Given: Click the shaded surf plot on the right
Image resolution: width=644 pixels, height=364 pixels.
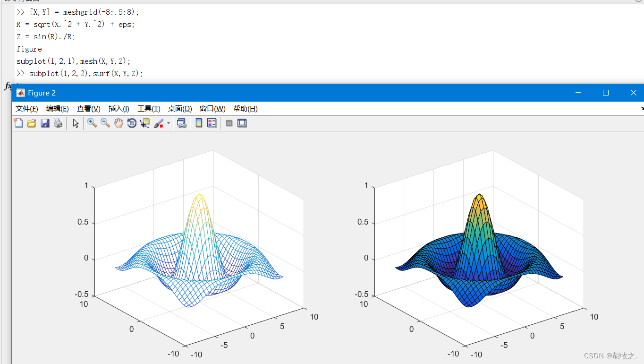Looking at the screenshot, I should [x=479, y=251].
